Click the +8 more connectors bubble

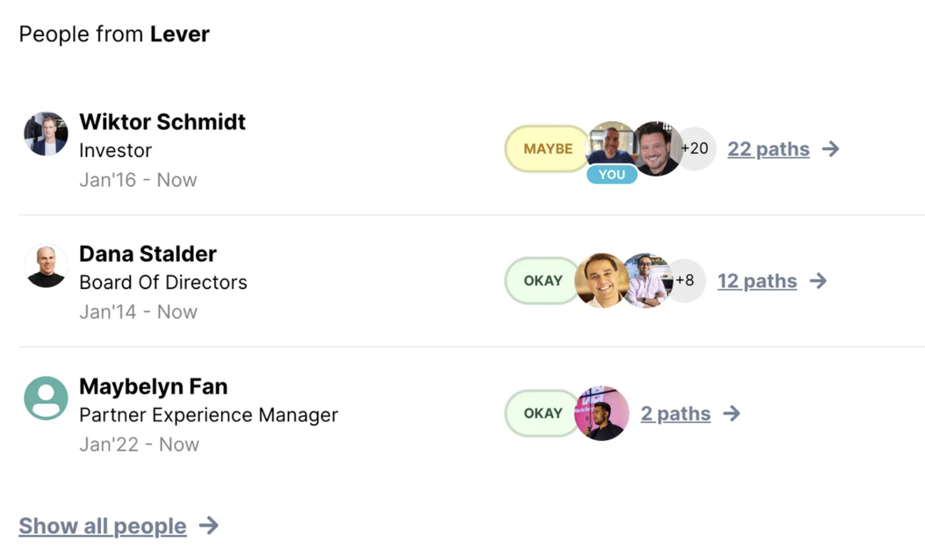[x=685, y=280]
